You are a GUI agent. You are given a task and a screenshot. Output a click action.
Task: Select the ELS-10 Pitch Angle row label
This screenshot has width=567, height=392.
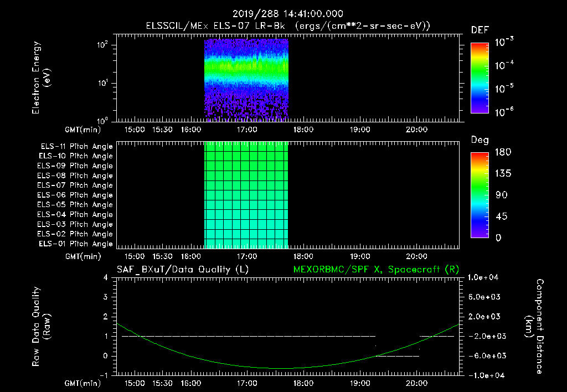(x=76, y=156)
